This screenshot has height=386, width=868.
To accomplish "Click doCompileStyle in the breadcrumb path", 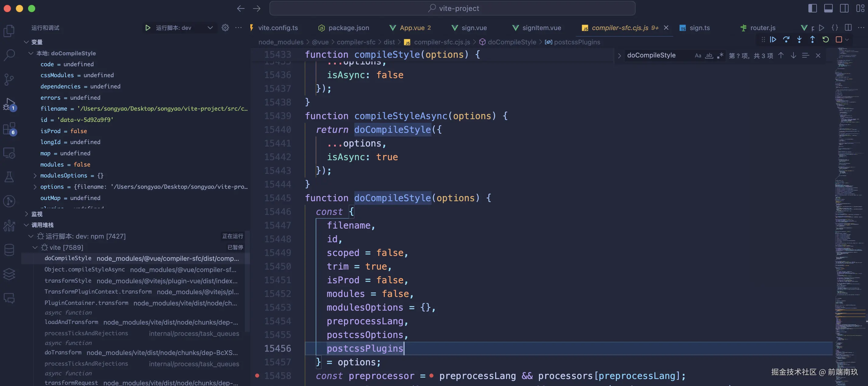I will click(x=512, y=42).
